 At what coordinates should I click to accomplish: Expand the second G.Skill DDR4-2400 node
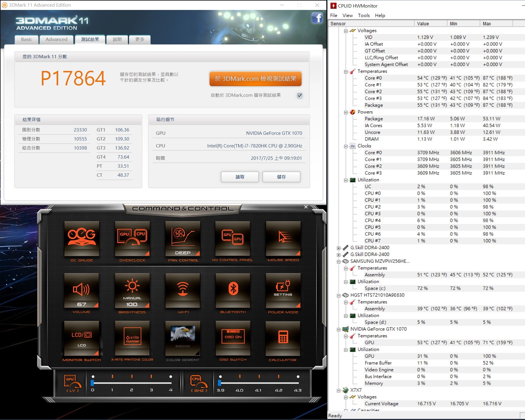click(x=339, y=255)
